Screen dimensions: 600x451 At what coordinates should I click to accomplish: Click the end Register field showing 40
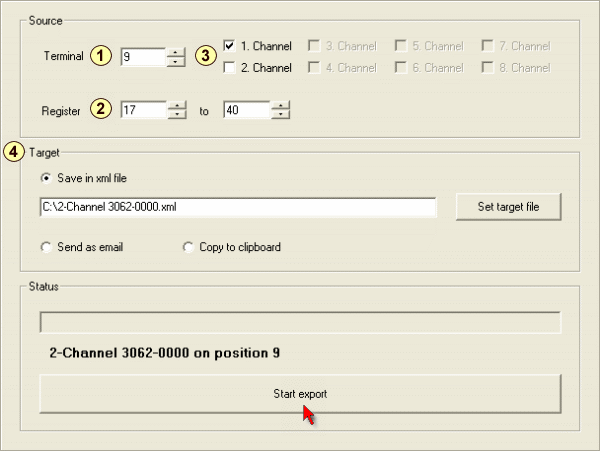coord(247,110)
